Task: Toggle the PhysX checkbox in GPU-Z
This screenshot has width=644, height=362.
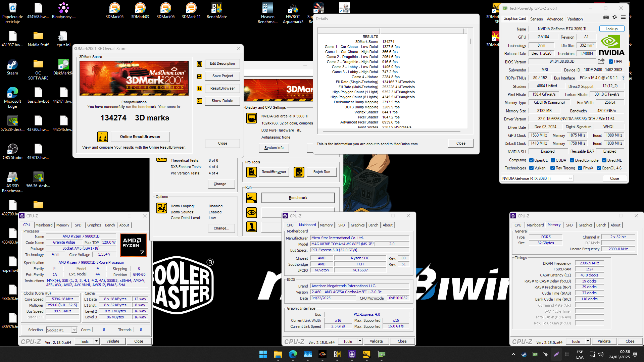Action: [580, 168]
